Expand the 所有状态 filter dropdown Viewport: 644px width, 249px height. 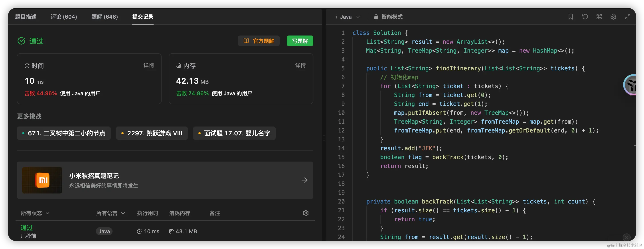click(35, 213)
